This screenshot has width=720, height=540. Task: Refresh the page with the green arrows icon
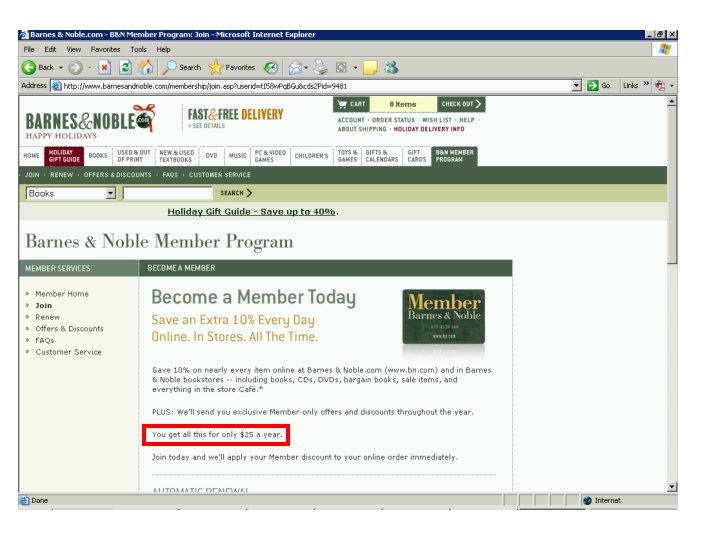(125, 68)
